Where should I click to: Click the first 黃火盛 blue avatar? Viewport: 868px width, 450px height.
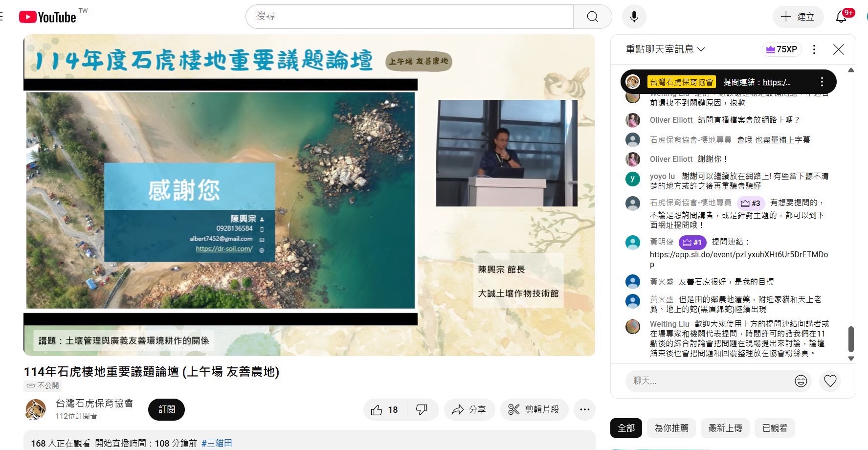click(x=633, y=281)
